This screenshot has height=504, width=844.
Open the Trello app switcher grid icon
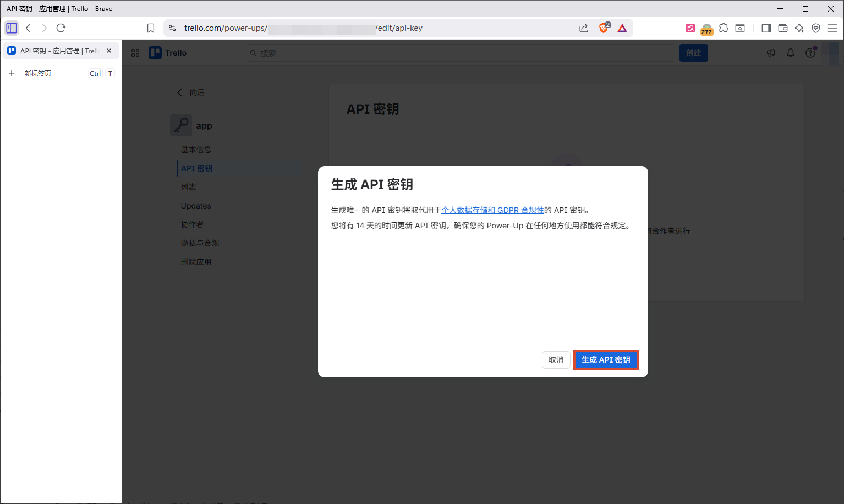click(135, 53)
